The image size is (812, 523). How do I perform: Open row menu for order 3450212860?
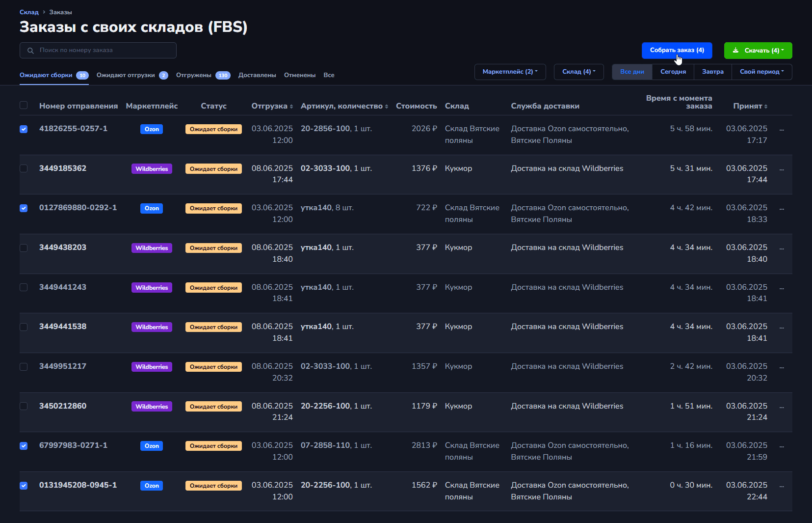[781, 407]
